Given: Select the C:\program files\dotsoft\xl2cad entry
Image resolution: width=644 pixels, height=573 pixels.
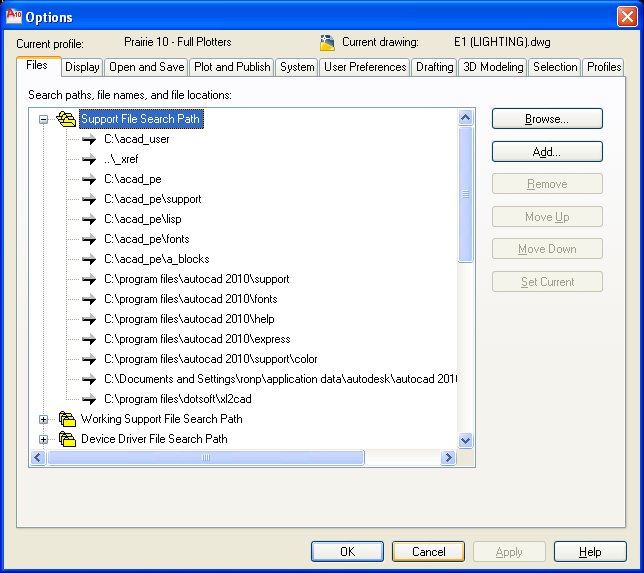Looking at the screenshot, I should coord(178,399).
